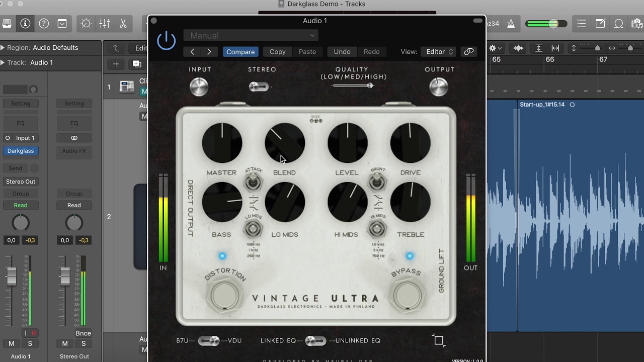The image size is (644, 362).
Task: Mute the Audio 1 channel strip
Action: coord(12,343)
